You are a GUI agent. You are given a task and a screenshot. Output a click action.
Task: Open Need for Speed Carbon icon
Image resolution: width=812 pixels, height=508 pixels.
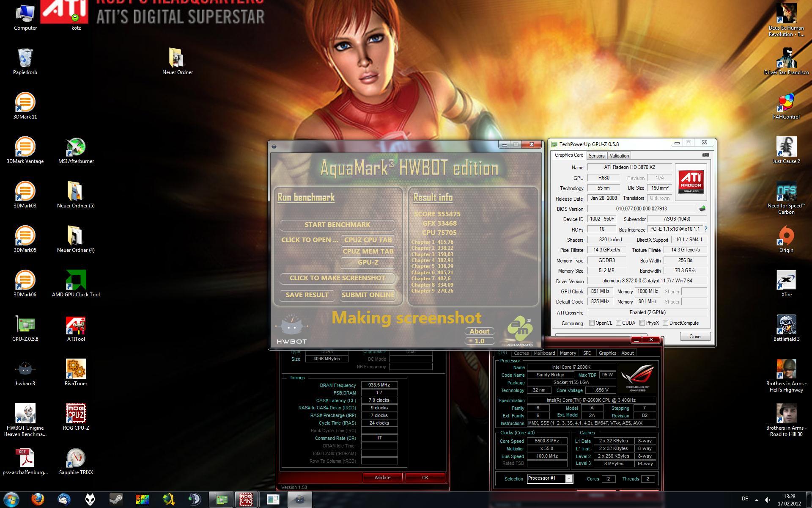[786, 198]
